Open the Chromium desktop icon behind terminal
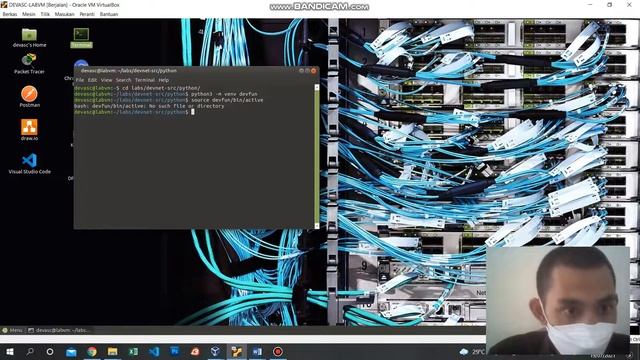 [81, 63]
